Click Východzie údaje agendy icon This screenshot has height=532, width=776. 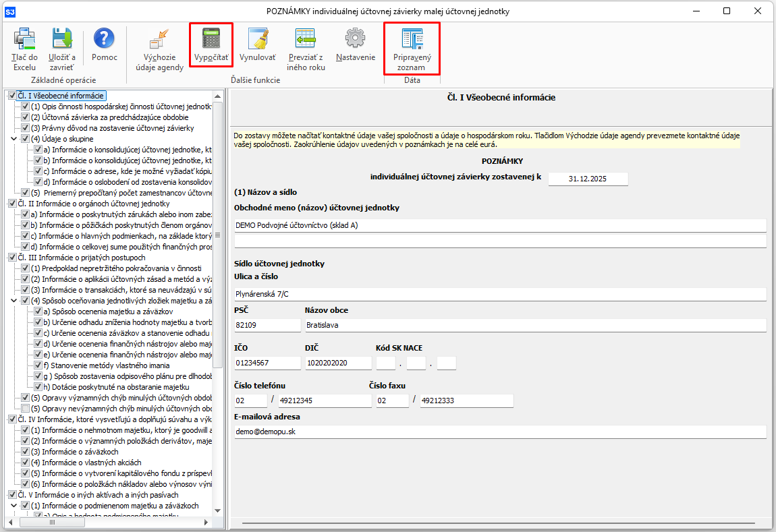(x=159, y=39)
